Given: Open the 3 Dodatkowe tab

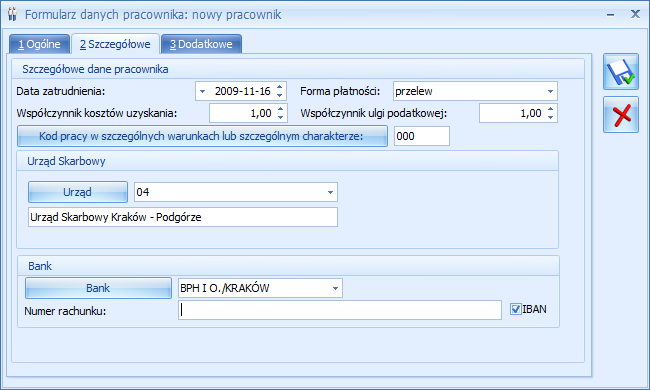Looking at the screenshot, I should (201, 44).
